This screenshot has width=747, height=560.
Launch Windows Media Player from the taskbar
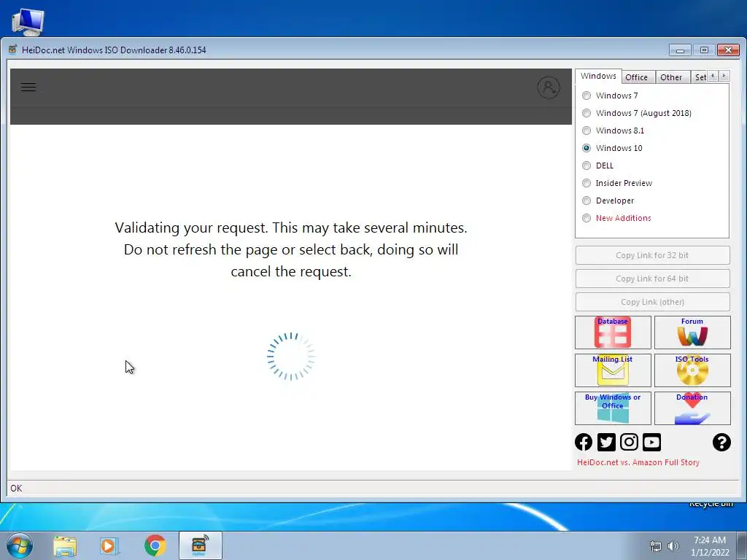click(x=109, y=546)
